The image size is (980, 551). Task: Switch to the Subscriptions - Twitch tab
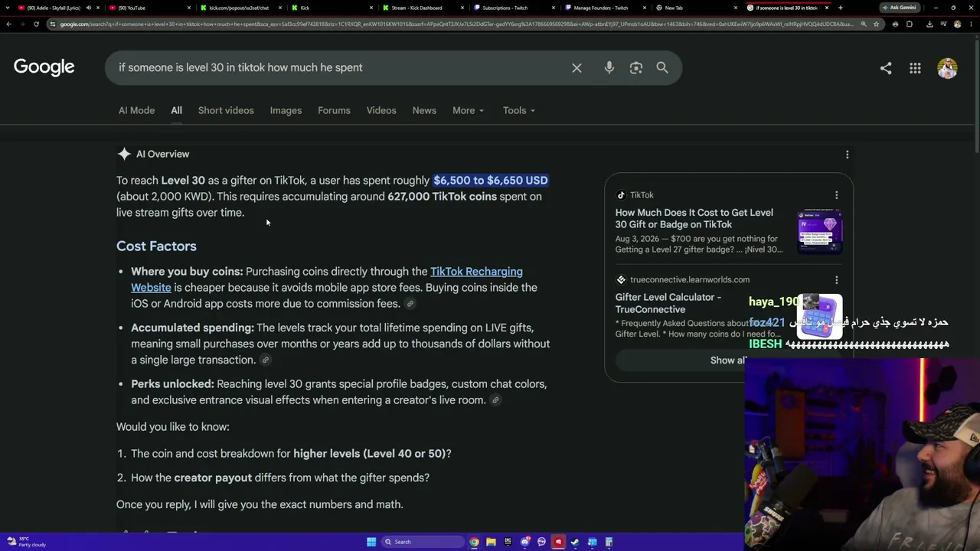pos(511,8)
